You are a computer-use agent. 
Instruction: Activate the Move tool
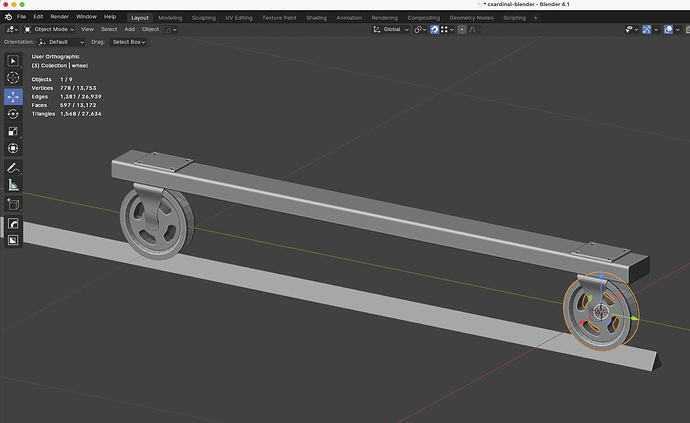click(13, 97)
